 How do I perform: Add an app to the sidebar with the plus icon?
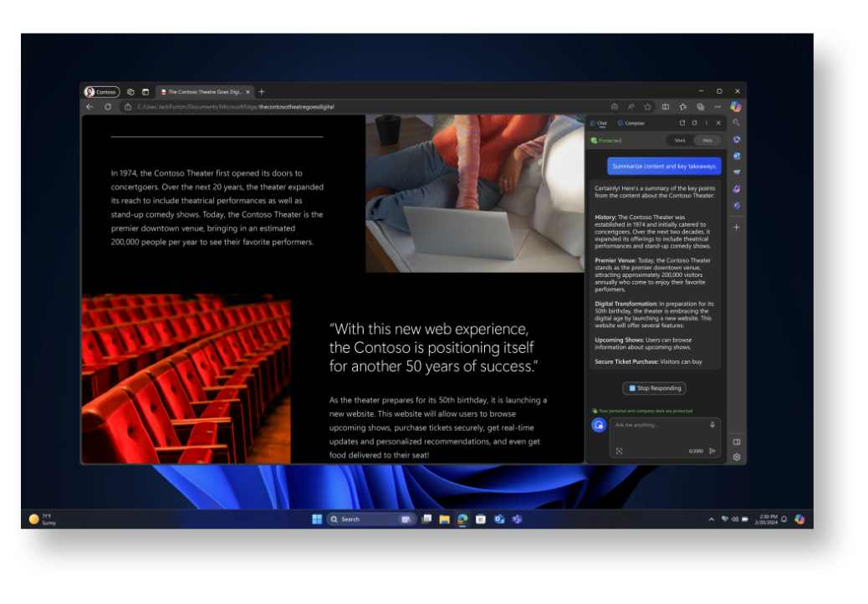(x=736, y=227)
